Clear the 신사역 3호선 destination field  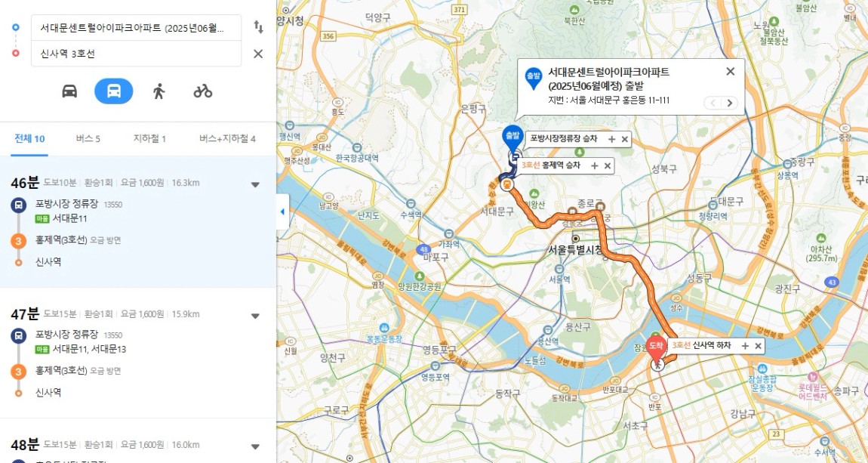pos(258,54)
